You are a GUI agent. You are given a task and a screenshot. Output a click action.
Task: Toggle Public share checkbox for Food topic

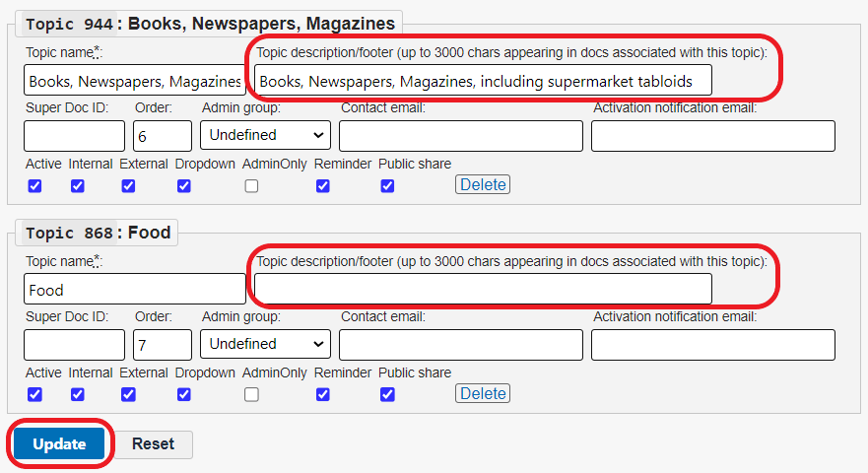tap(387, 394)
